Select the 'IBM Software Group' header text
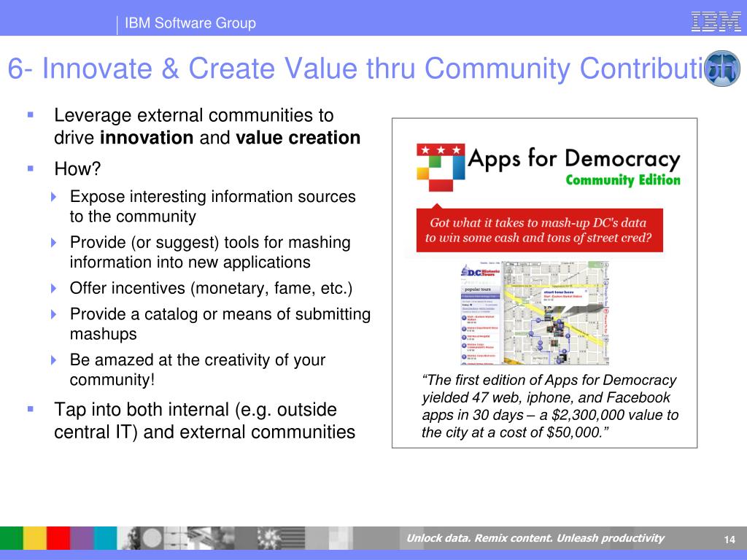747x560 pixels. [x=190, y=23]
